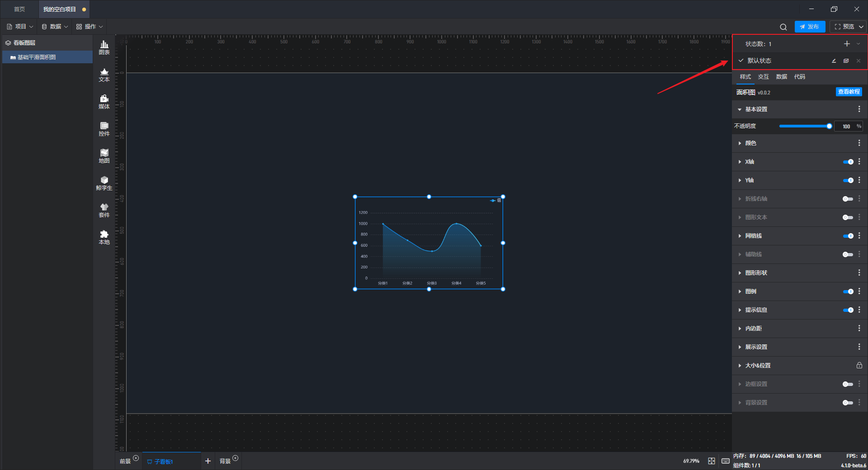The height and width of the screenshot is (470, 868).
Task: Select the area chart on canvas
Action: [x=429, y=243]
